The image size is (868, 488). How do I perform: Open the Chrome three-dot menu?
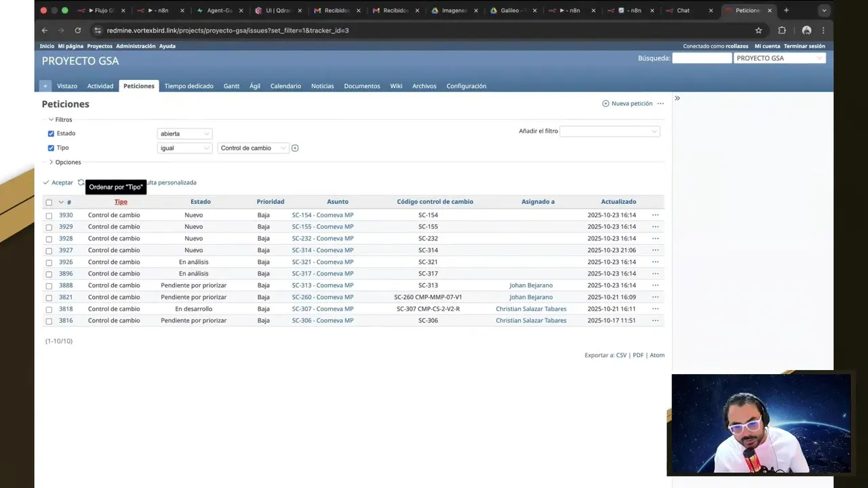[x=823, y=30]
